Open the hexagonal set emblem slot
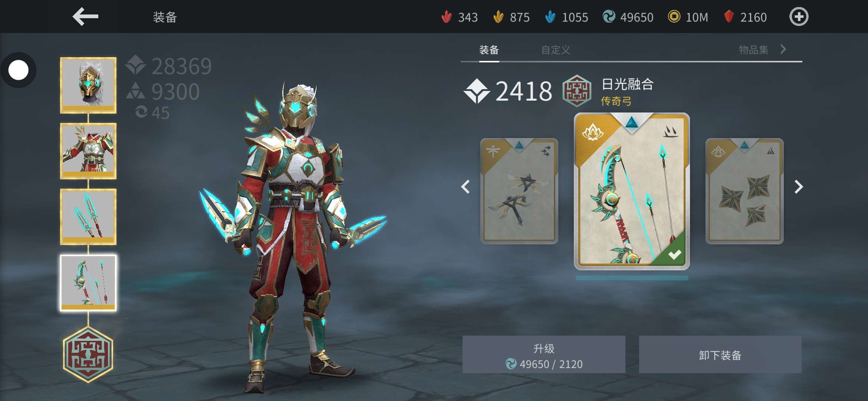868x401 pixels. tap(88, 355)
